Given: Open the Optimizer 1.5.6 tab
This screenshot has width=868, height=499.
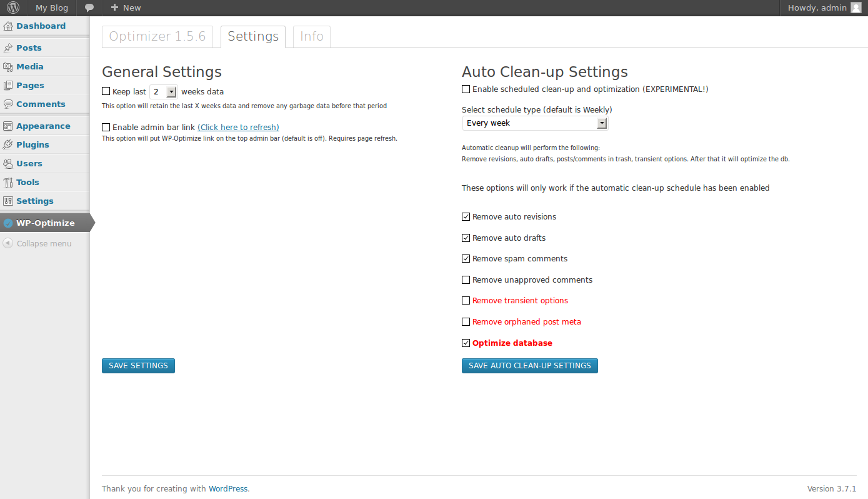Looking at the screenshot, I should tap(157, 37).
